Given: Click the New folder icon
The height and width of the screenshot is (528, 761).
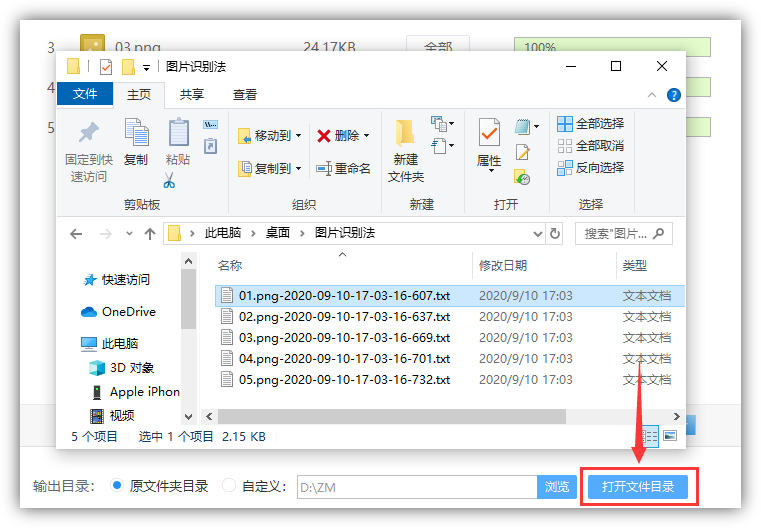Looking at the screenshot, I should pos(405,132).
